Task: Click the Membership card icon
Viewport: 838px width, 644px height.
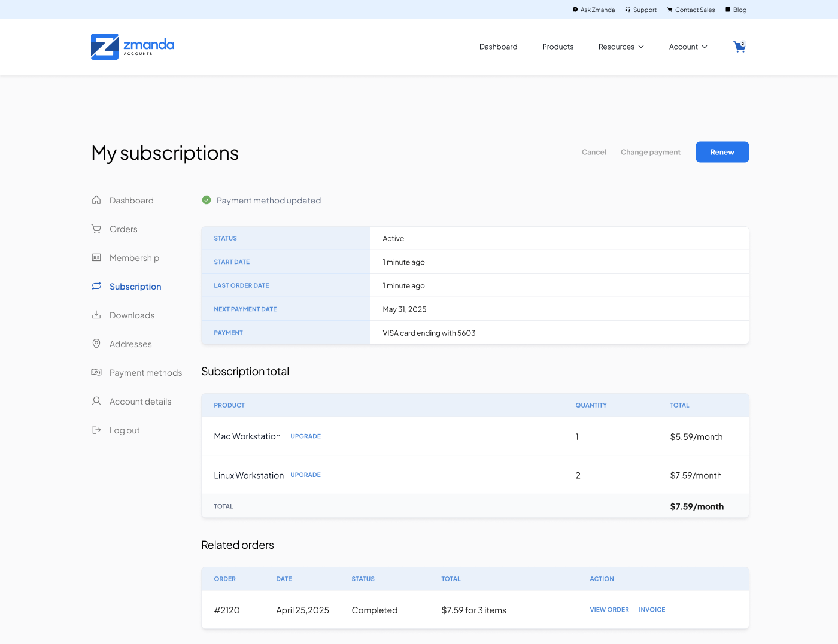Action: (96, 257)
